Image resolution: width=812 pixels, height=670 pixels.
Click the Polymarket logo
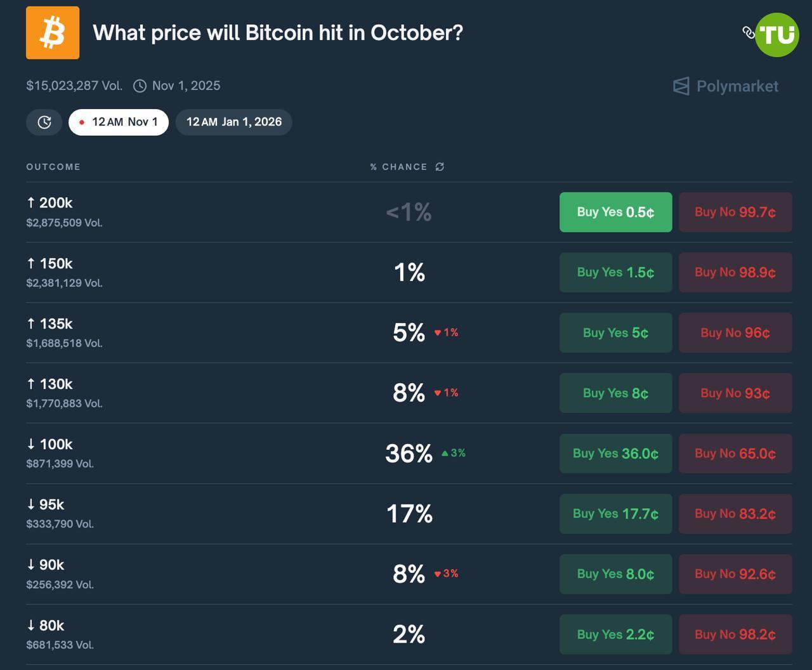click(726, 86)
